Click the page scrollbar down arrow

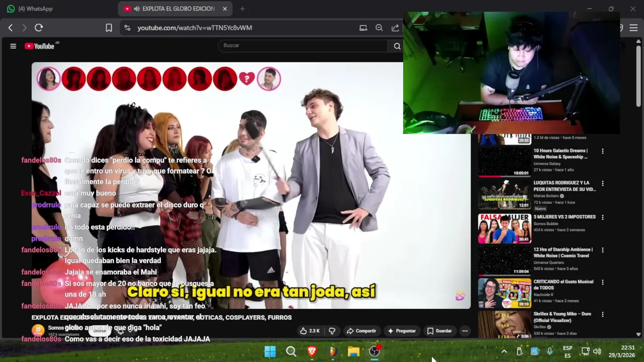(638, 334)
